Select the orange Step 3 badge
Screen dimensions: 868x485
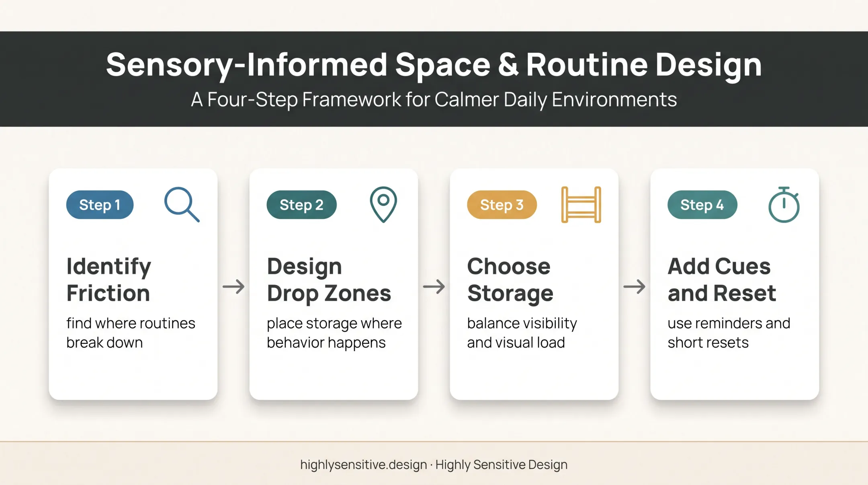pyautogui.click(x=502, y=205)
